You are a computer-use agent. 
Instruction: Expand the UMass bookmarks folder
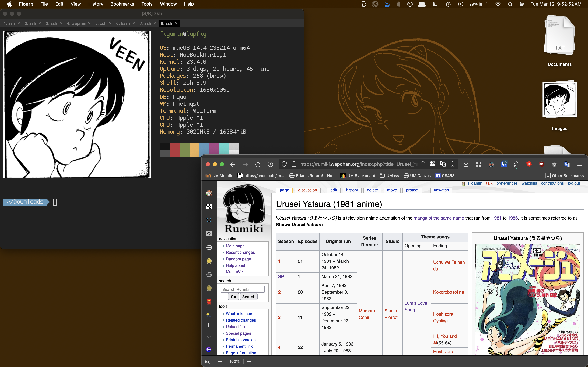(x=389, y=175)
